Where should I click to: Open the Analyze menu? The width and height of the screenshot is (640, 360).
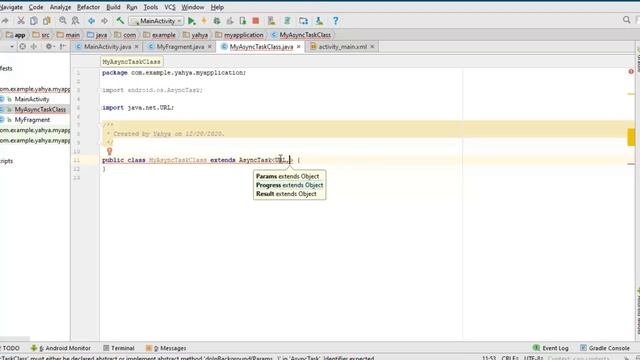(60, 7)
